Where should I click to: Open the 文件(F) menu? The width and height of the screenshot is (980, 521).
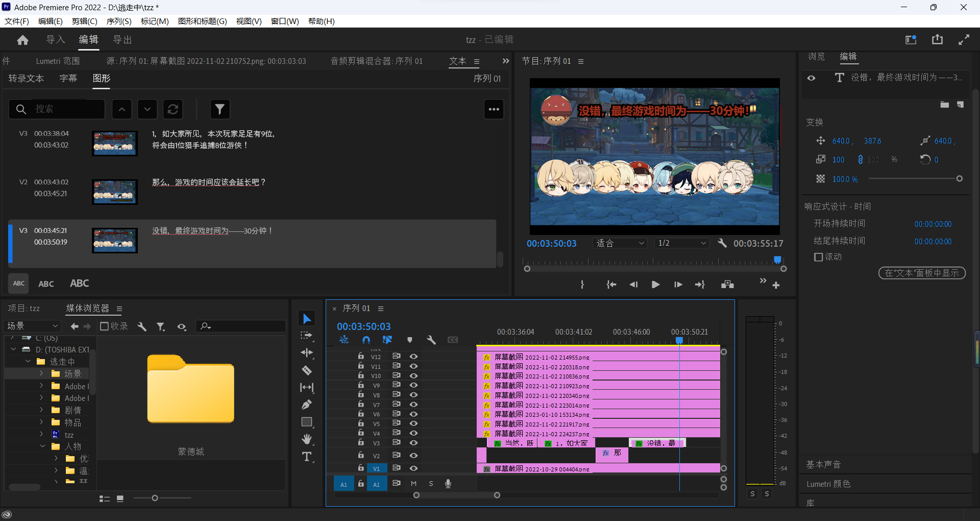(17, 21)
